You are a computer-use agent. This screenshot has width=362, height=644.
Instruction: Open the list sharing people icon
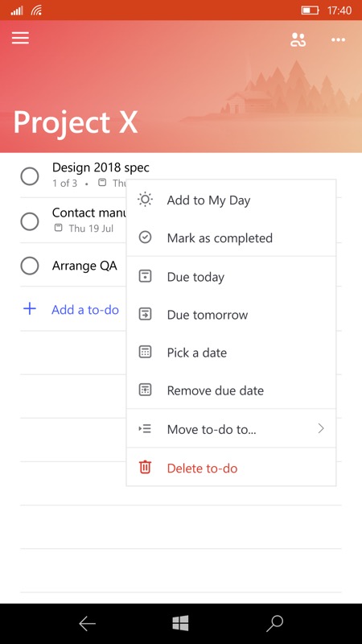298,39
